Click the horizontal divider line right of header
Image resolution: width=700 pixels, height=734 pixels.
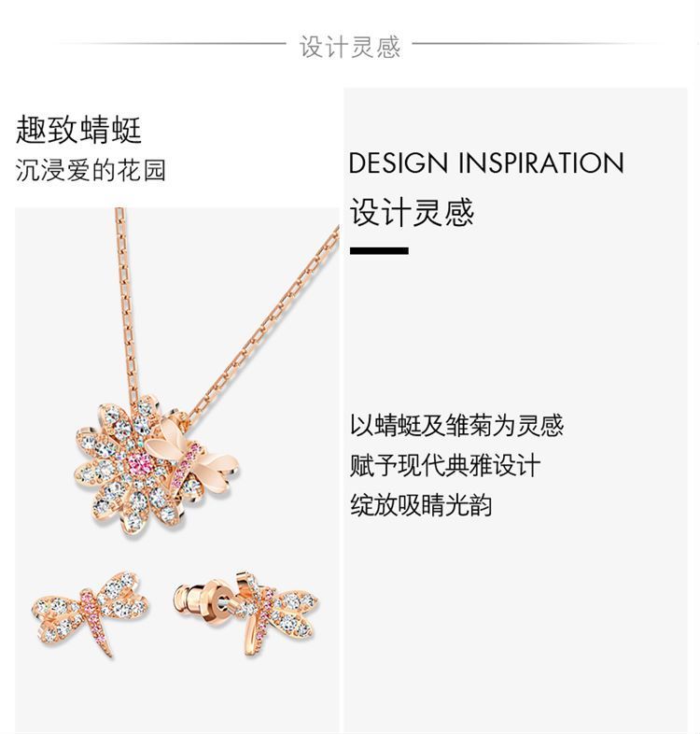[535, 44]
